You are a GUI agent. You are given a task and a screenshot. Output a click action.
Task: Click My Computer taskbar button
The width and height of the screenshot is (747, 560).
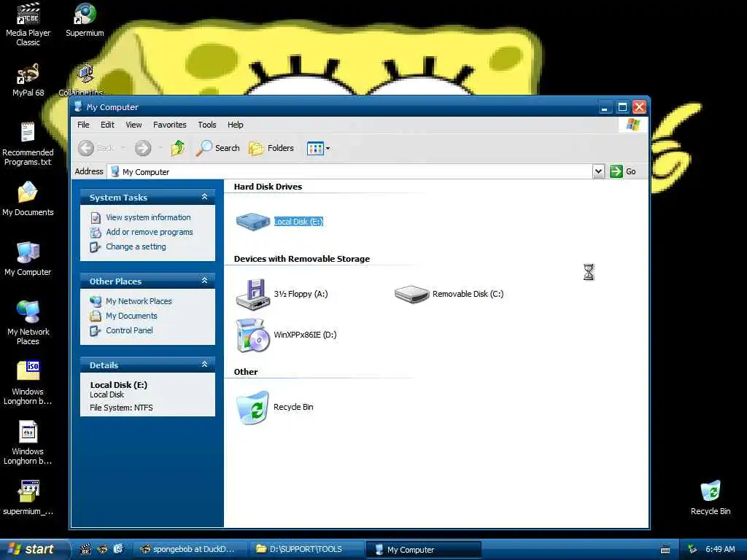coord(423,550)
